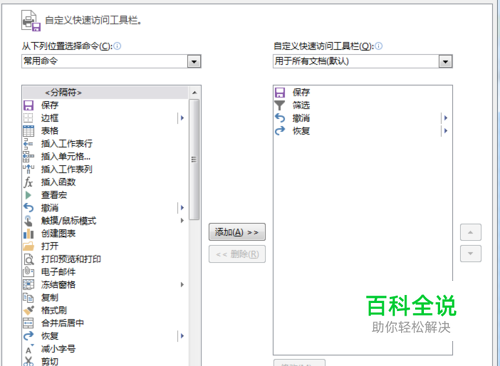Select Filter (筛选) funnel icon in the toolbar list
500x366 pixels.
click(280, 105)
